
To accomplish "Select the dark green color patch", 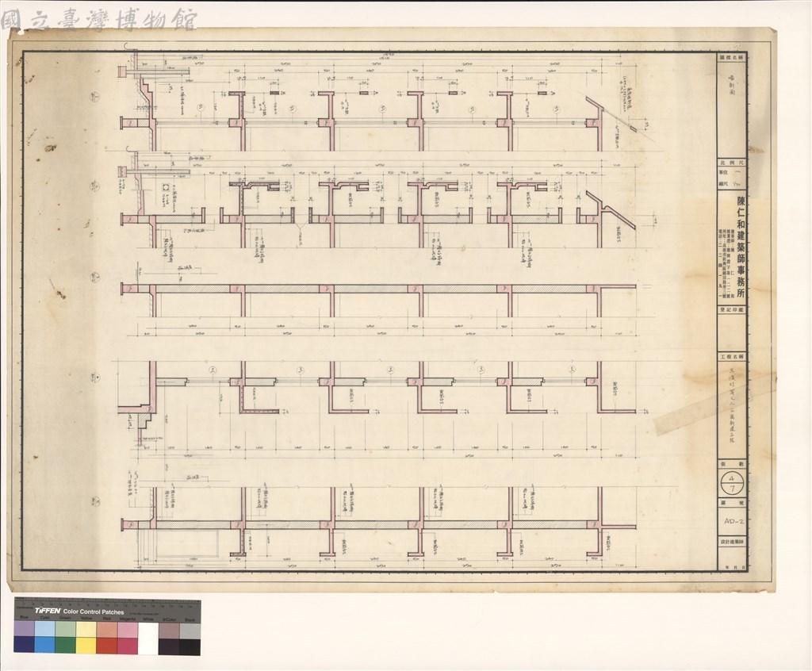I will [66, 646].
